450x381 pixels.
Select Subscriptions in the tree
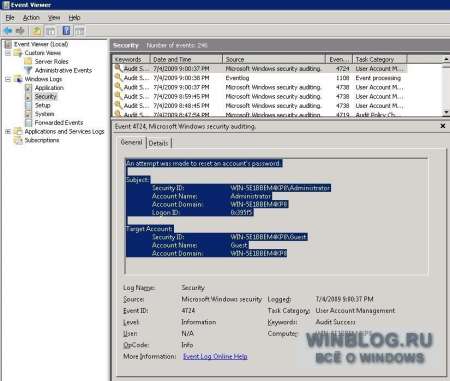(42, 140)
